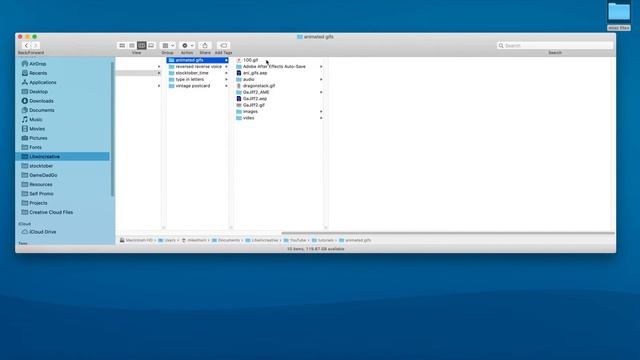Go back with the Back arrow button

point(26,45)
